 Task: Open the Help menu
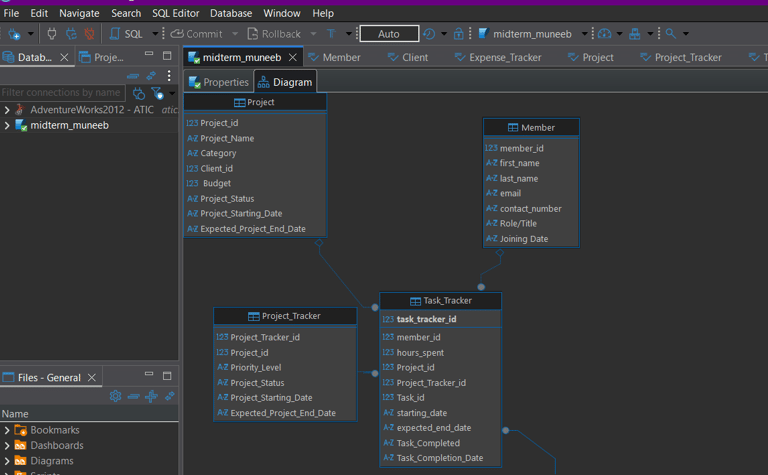tap(323, 13)
